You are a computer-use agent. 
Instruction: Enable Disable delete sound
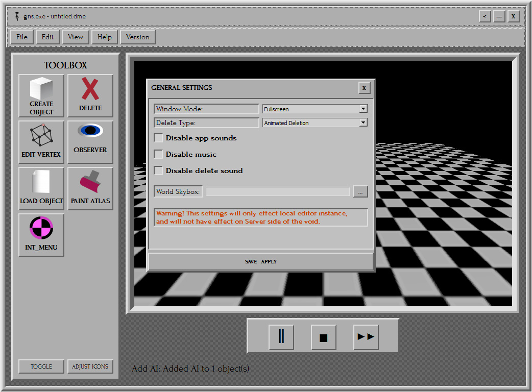(158, 170)
